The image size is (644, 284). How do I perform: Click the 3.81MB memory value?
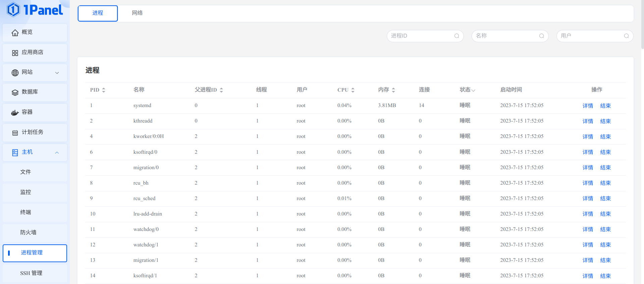[x=387, y=105]
